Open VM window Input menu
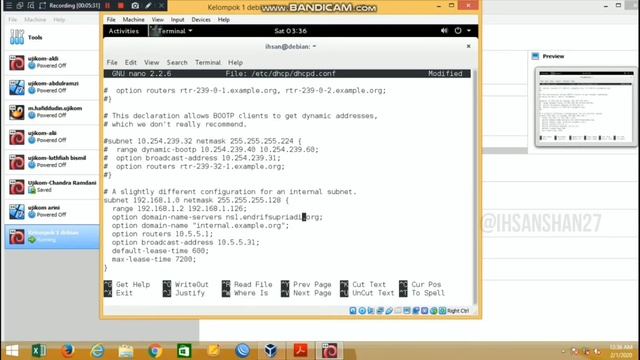 tap(178, 20)
